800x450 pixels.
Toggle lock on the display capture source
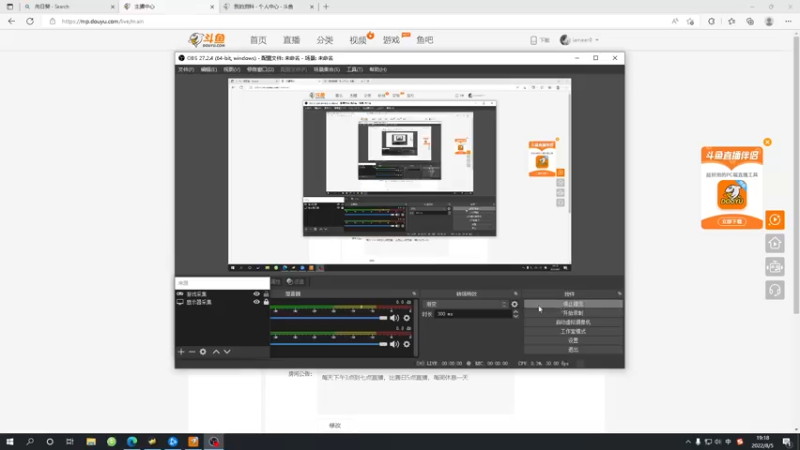266,302
